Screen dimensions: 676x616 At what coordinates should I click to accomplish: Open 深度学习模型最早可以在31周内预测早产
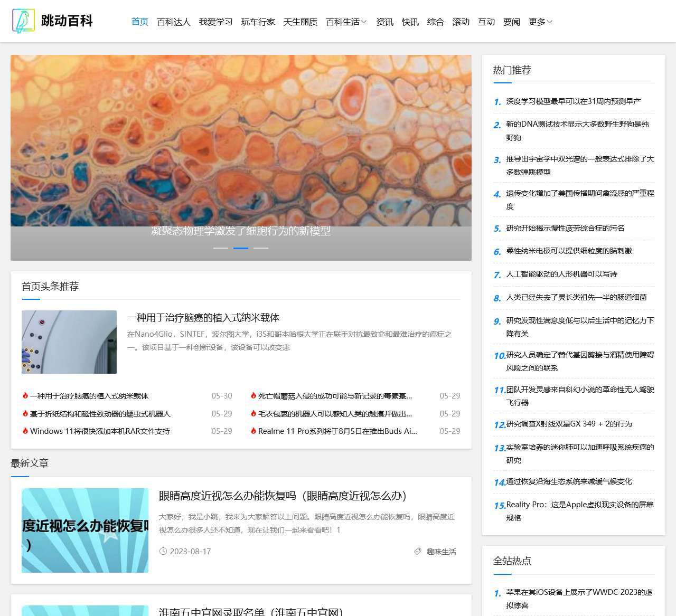[574, 101]
